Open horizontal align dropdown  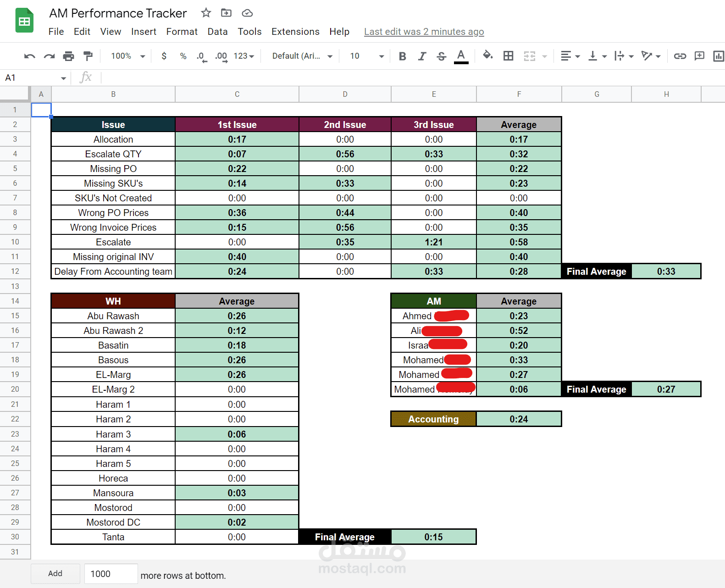[570, 56]
